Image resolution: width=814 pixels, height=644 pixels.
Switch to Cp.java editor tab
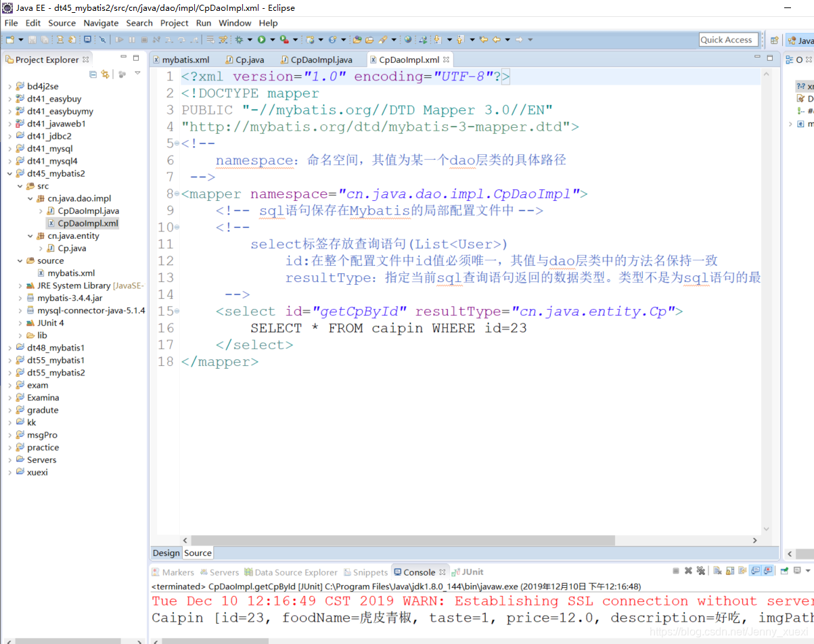click(245, 60)
